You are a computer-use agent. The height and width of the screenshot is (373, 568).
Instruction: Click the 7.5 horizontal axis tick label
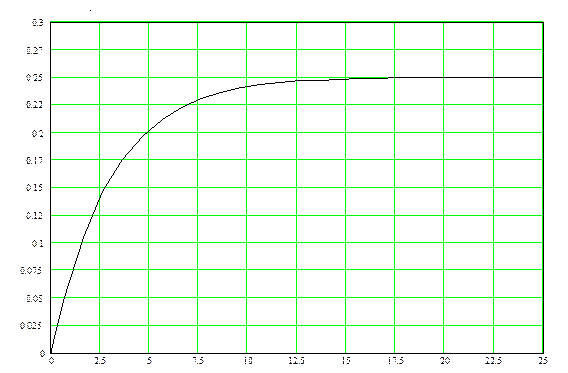(x=199, y=361)
